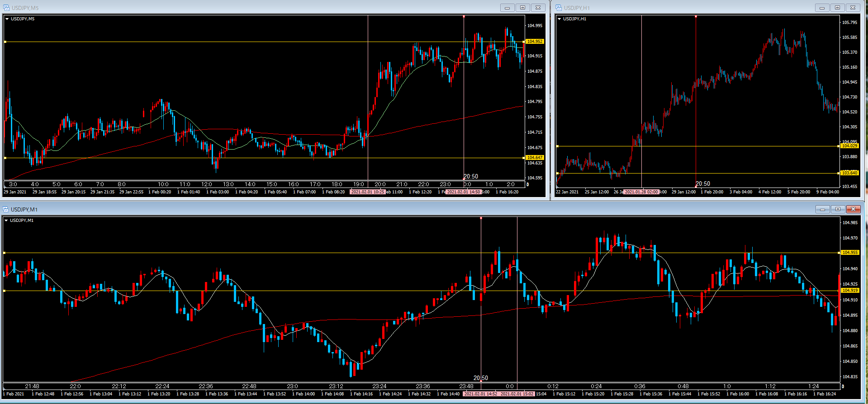868x404 pixels.
Task: Expand the arrow next to USDJPY,H1 chart label
Action: pos(559,19)
